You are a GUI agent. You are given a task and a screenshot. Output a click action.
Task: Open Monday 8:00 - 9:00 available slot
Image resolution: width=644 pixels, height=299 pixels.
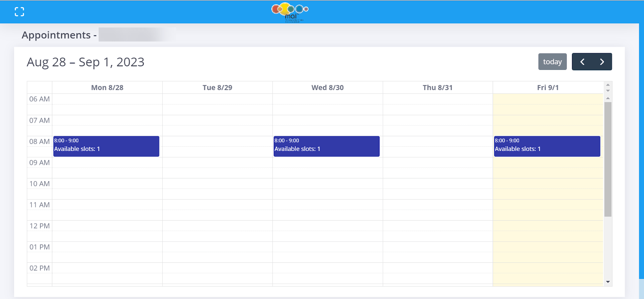[x=106, y=146]
